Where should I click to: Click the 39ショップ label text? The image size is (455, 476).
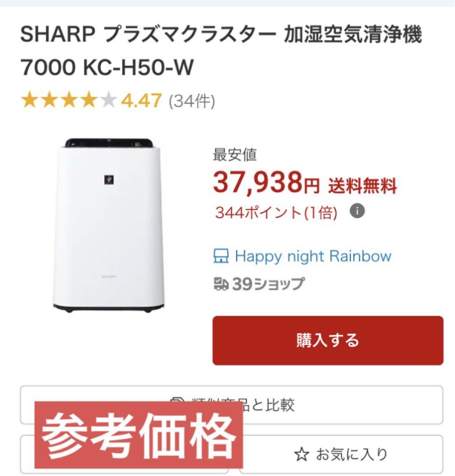[268, 284]
